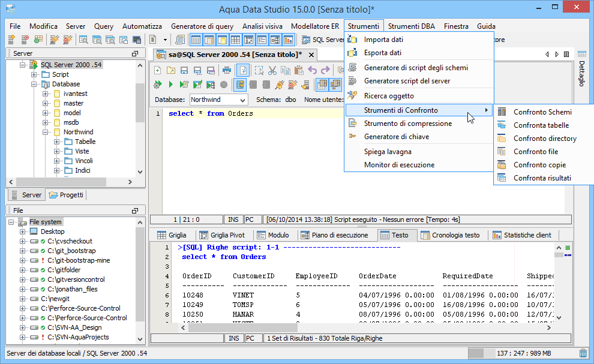Click the new query file icon
This screenshot has height=364, width=594.
coord(158,70)
